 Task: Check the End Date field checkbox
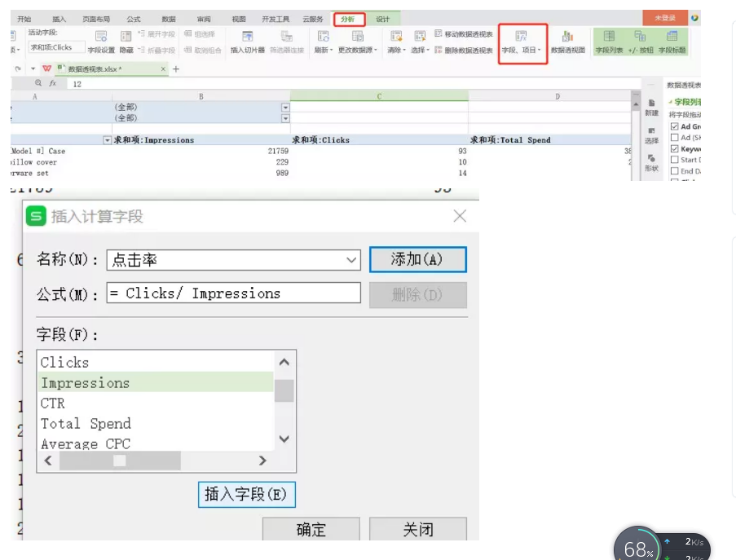674,171
